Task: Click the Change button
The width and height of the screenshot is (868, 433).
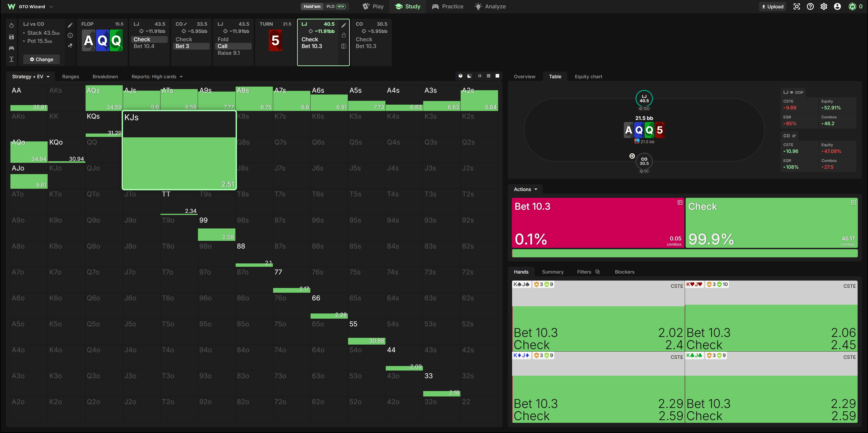Action: (42, 59)
